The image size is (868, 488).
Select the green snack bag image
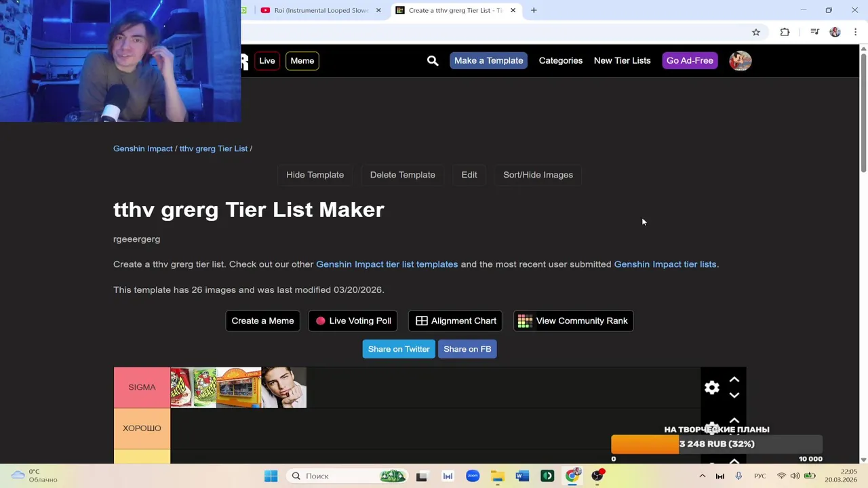click(204, 388)
